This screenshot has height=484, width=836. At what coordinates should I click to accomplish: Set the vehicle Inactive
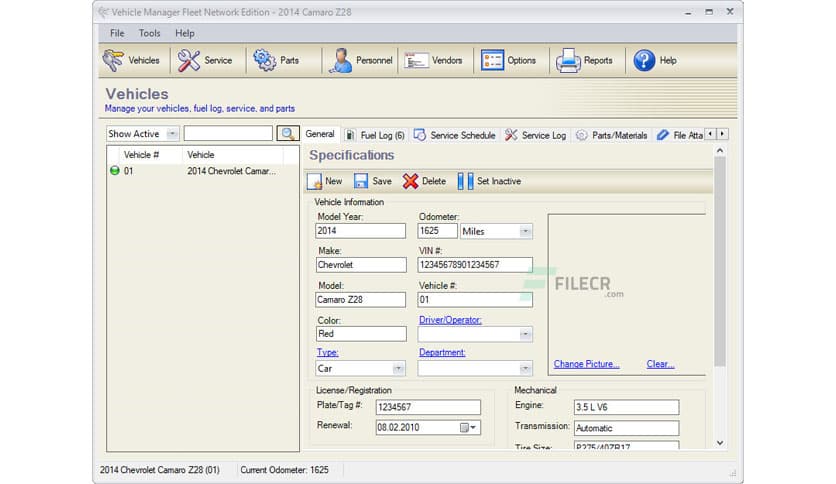[489, 181]
